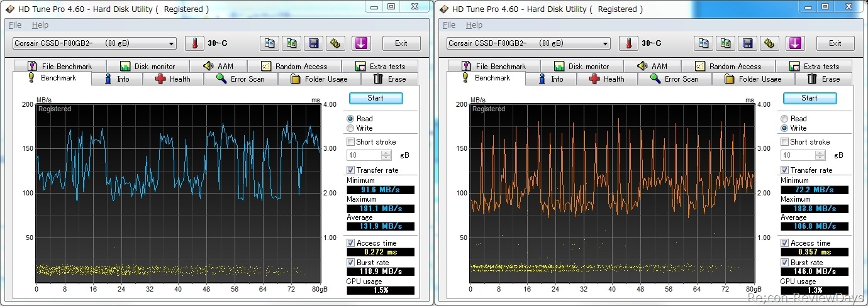Enable Short stroke checkbox in left window

coord(351,142)
